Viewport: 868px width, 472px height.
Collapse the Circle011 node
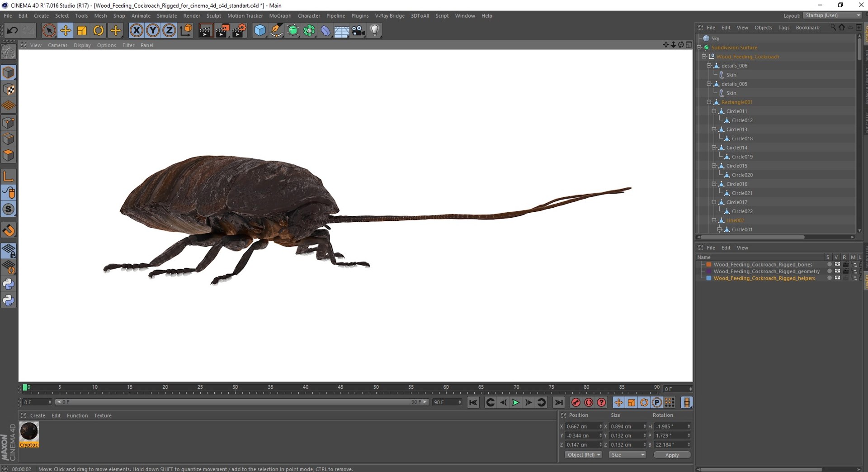click(714, 111)
